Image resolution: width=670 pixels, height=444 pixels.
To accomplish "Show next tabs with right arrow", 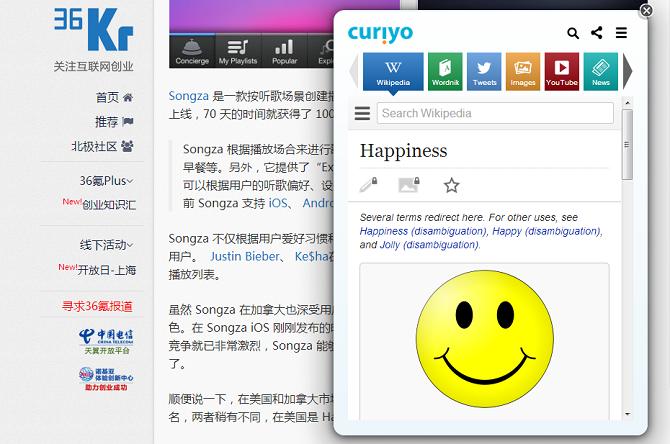I will coord(627,71).
